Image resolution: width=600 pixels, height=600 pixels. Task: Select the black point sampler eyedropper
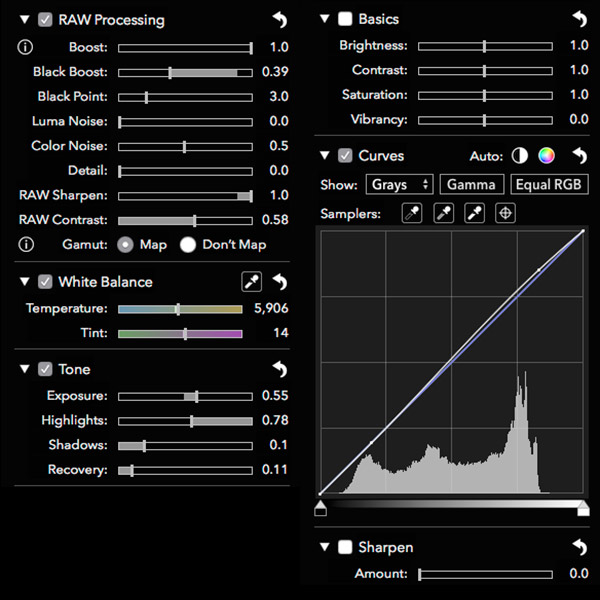click(412, 213)
